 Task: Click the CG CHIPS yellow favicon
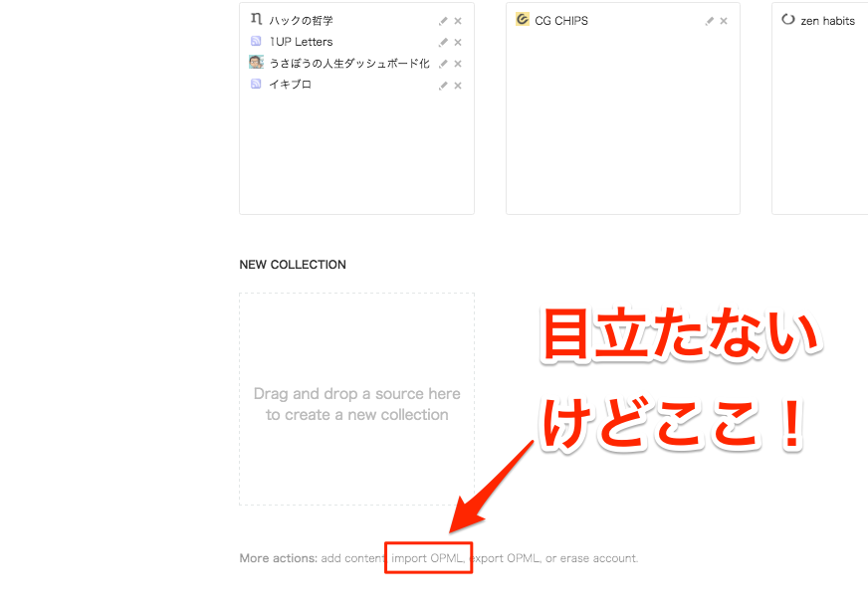pyautogui.click(x=523, y=20)
